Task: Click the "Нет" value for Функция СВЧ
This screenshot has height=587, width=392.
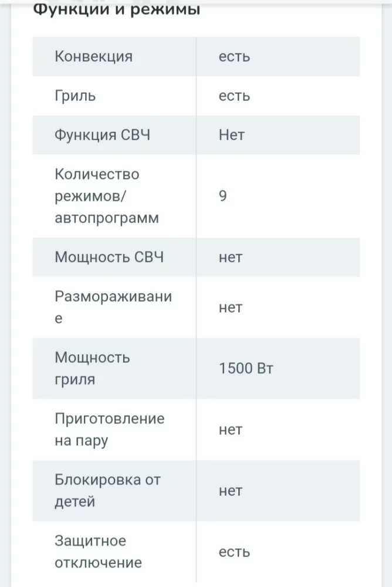Action: tap(232, 134)
